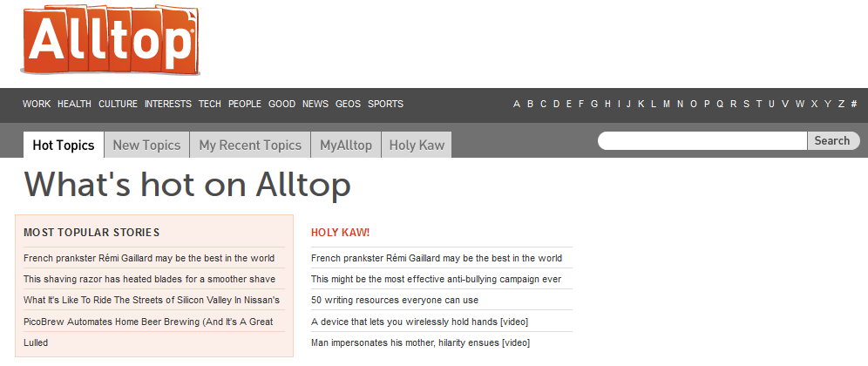This screenshot has height=366, width=868.
Task: Browse topics starting with letter J
Action: 628,104
